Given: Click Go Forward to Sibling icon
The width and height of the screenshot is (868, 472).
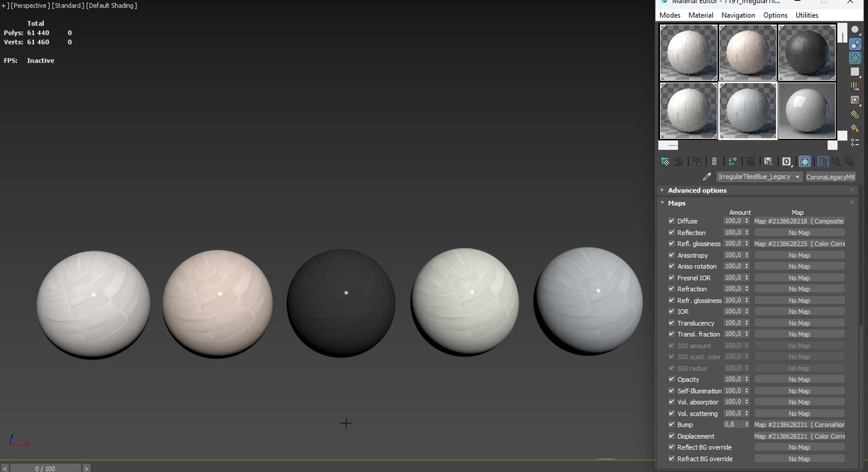Looking at the screenshot, I should tap(850, 161).
